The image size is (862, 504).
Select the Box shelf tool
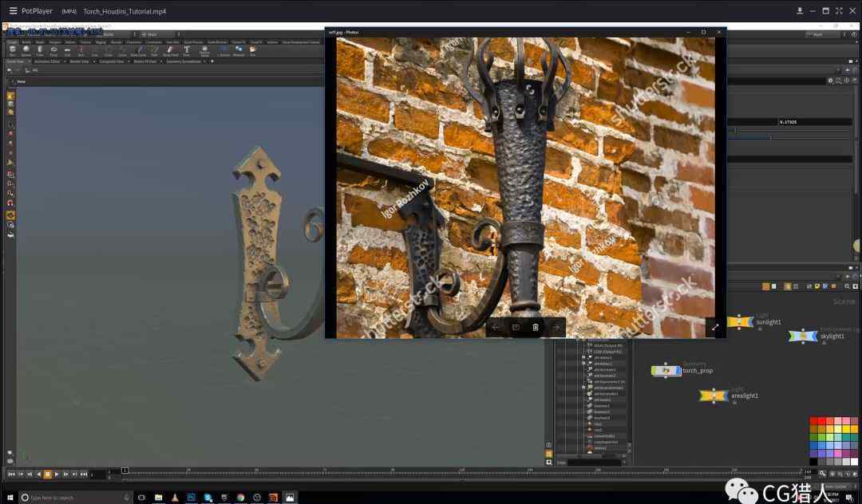[12, 50]
